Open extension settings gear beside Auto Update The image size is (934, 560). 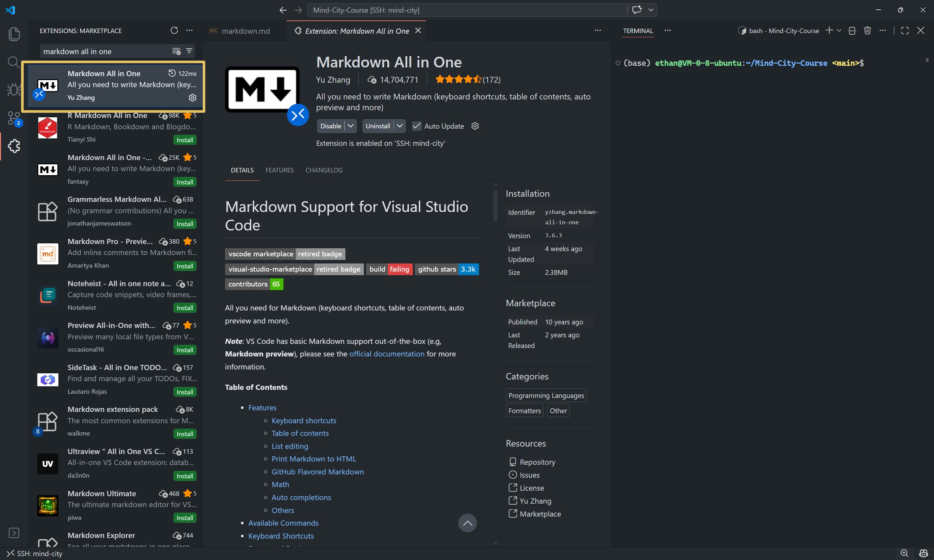[475, 126]
